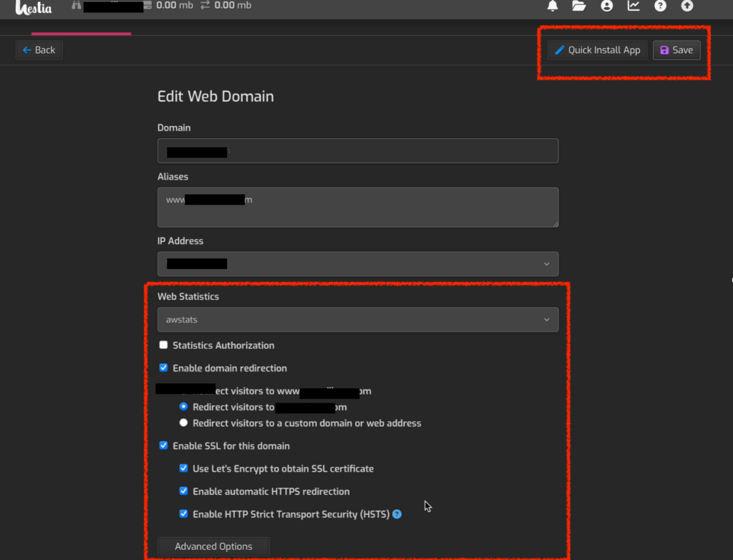Disable automatic HTTPS redirection checkbox
The height and width of the screenshot is (560, 733).
[x=184, y=491]
